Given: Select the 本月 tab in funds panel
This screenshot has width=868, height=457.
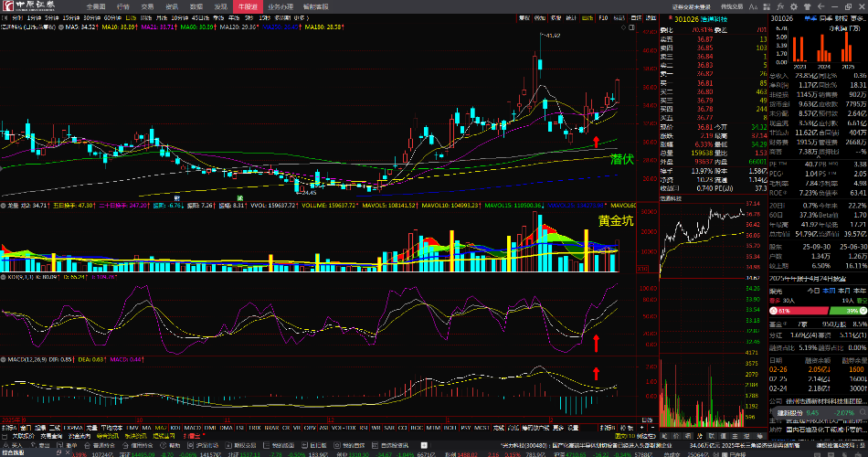Looking at the screenshot, I should click(844, 291).
